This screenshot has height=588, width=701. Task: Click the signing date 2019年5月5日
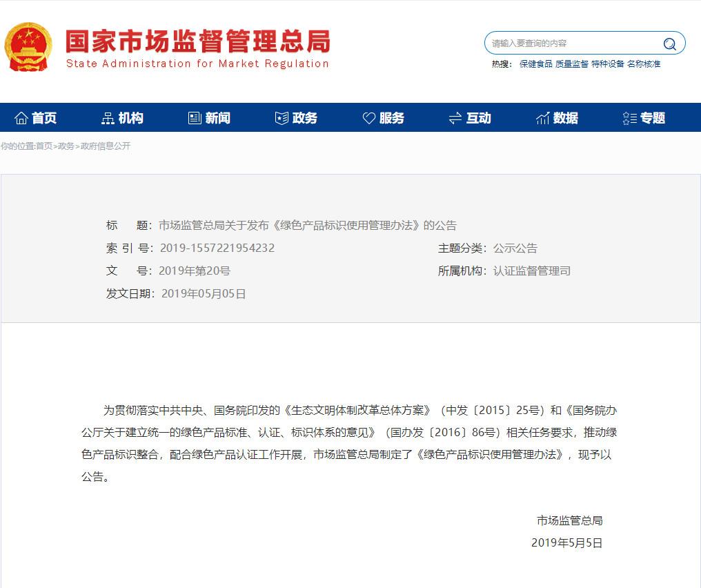(x=567, y=543)
